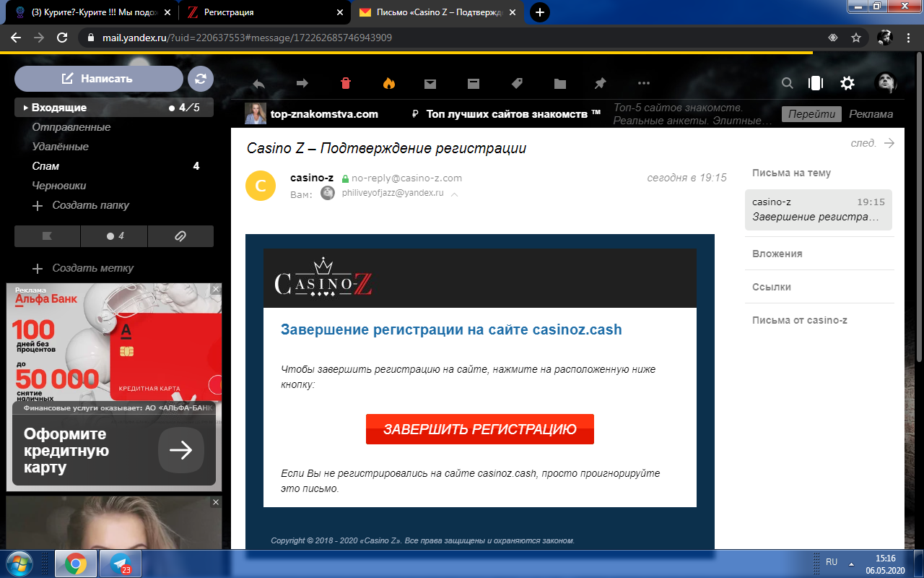Viewport: 924px width, 578px height.
Task: Open the top-znakomstva.com ad link
Action: pyautogui.click(x=324, y=114)
